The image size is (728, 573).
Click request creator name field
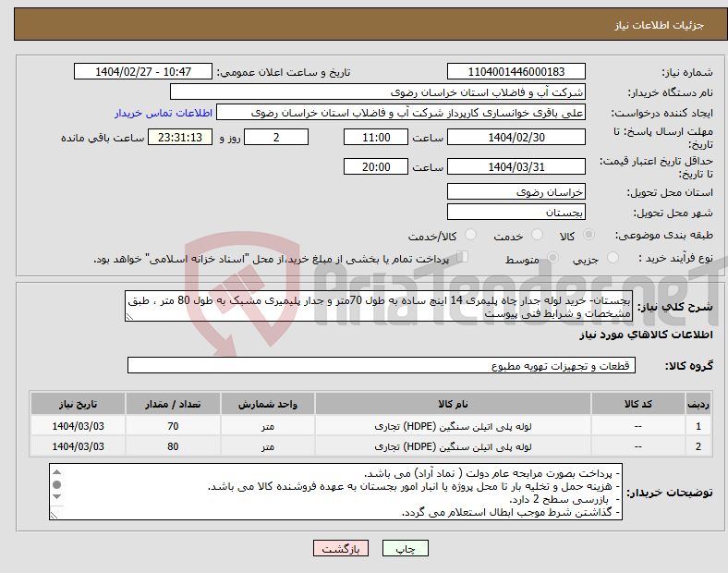pos(401,113)
